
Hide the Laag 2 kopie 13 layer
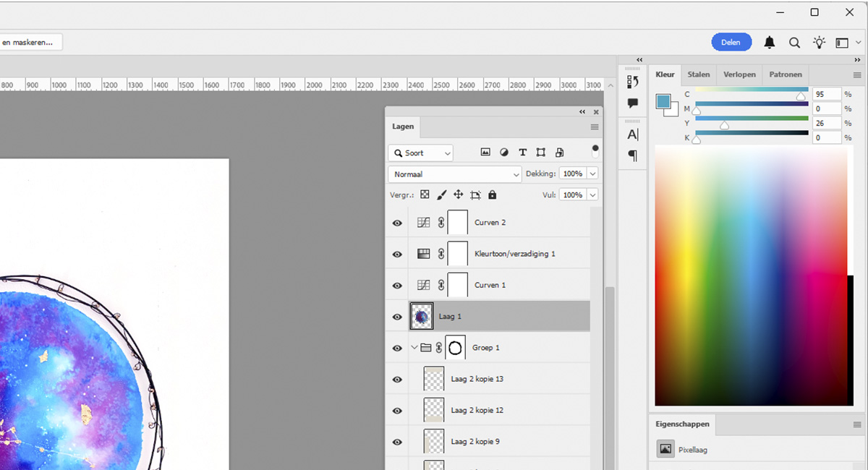click(x=397, y=379)
